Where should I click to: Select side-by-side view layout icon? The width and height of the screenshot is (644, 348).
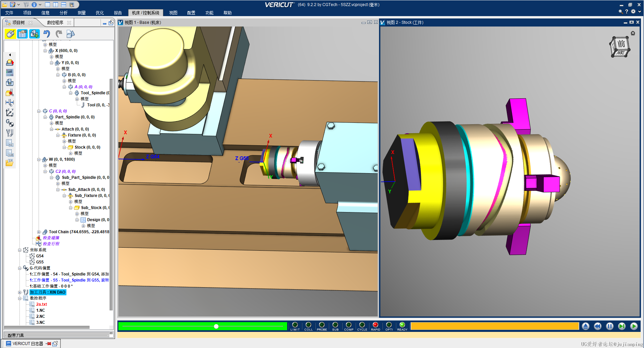[55, 5]
